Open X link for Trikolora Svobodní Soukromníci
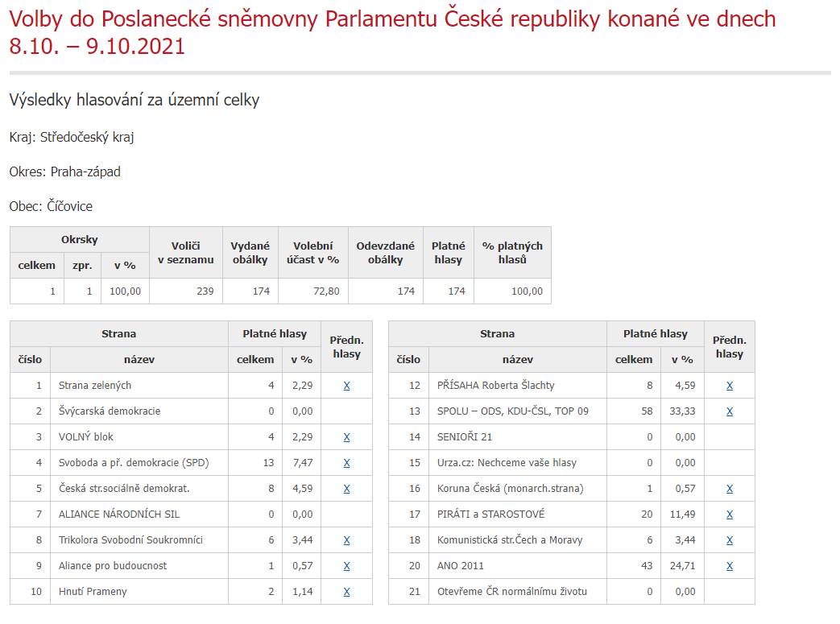 coord(346,540)
